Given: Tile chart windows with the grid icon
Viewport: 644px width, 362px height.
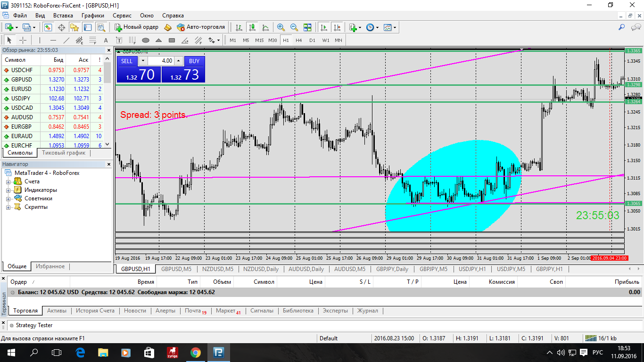Looking at the screenshot, I should [307, 27].
